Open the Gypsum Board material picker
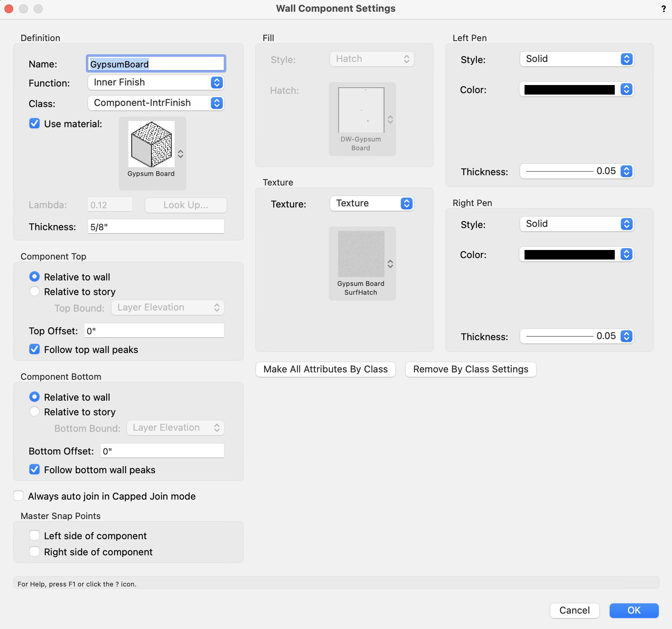Viewport: 672px width, 629px height. coord(152,153)
